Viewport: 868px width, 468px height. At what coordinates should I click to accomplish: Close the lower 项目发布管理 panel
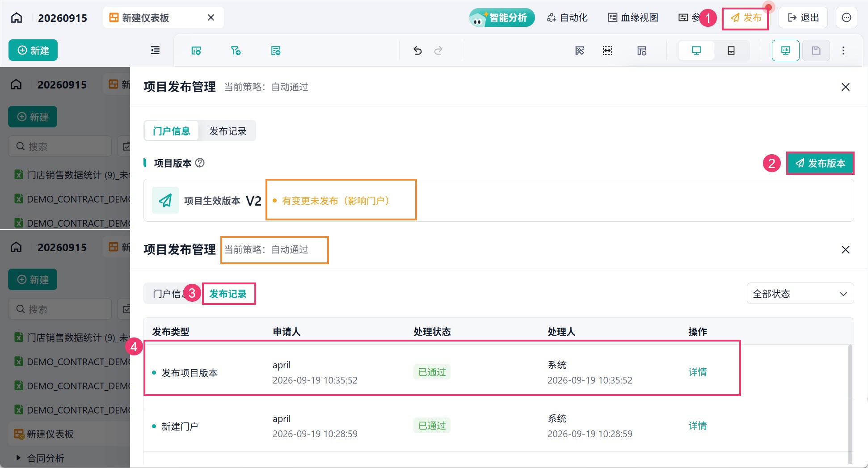[846, 250]
